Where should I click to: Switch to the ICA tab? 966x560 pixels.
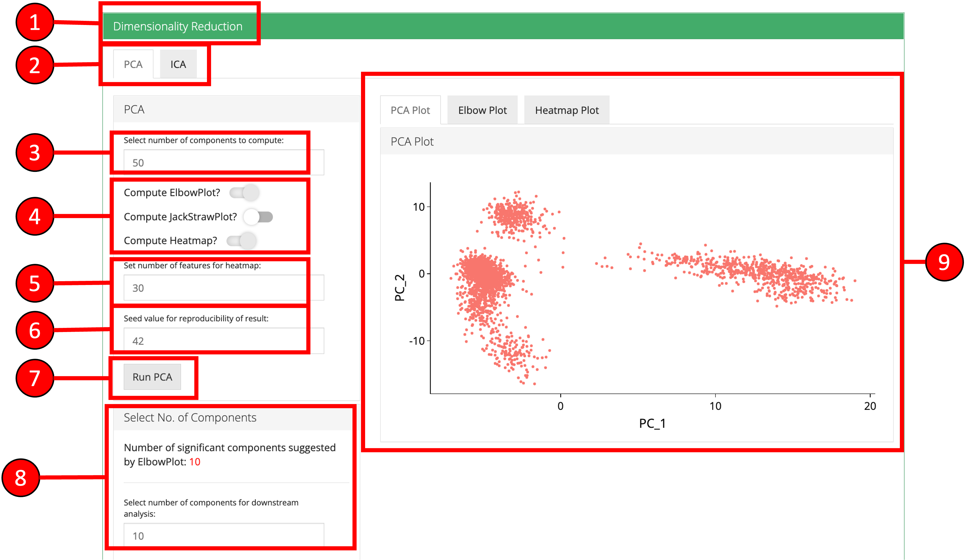178,64
